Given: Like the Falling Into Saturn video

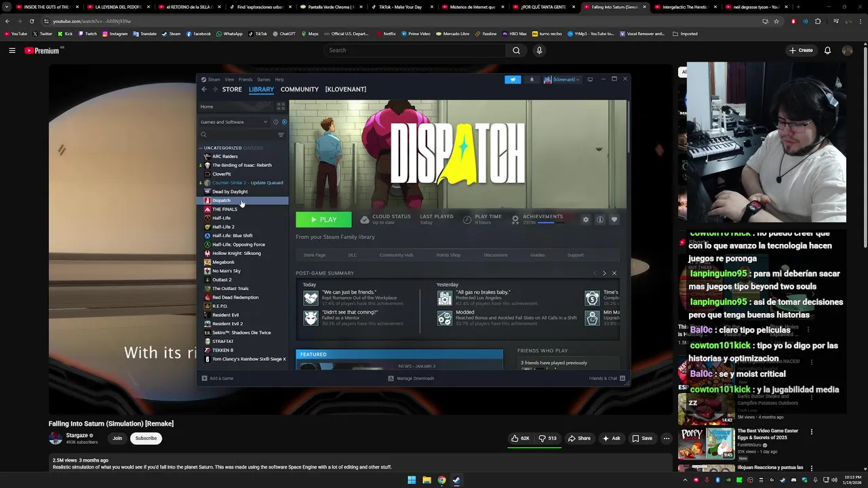Looking at the screenshot, I should (x=521, y=439).
